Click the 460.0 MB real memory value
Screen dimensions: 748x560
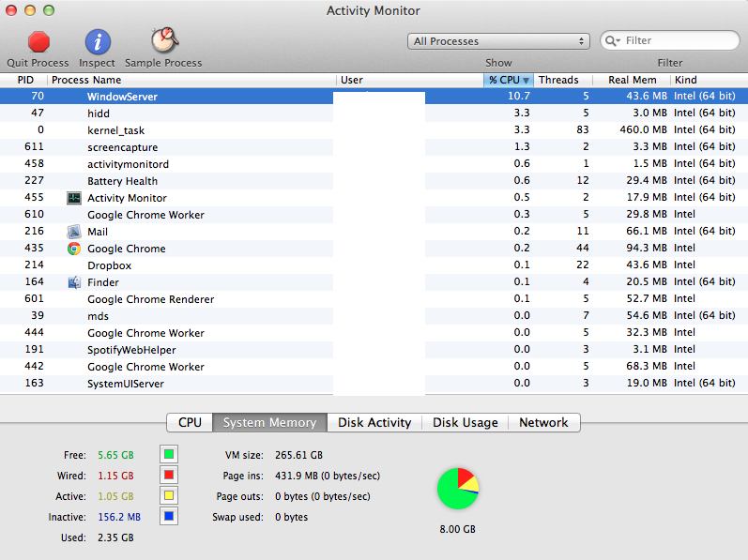point(643,129)
